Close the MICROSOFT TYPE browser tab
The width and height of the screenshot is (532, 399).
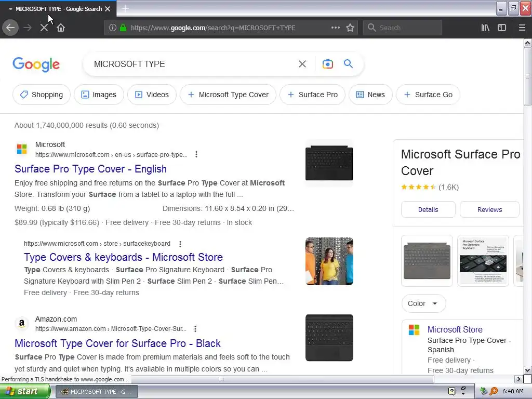108,9
